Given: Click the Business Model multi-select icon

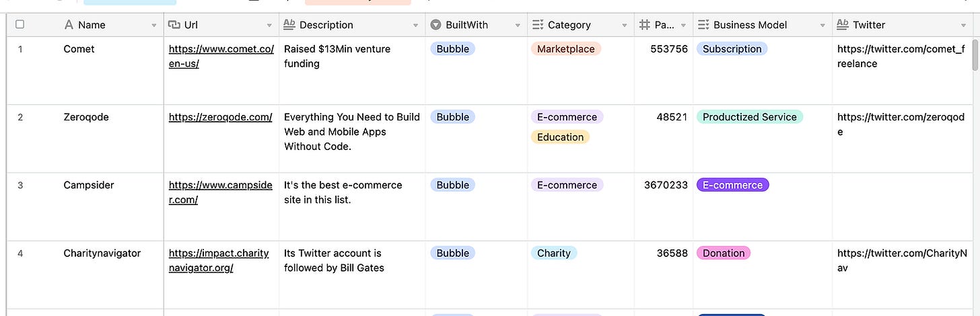Looking at the screenshot, I should click(x=703, y=25).
